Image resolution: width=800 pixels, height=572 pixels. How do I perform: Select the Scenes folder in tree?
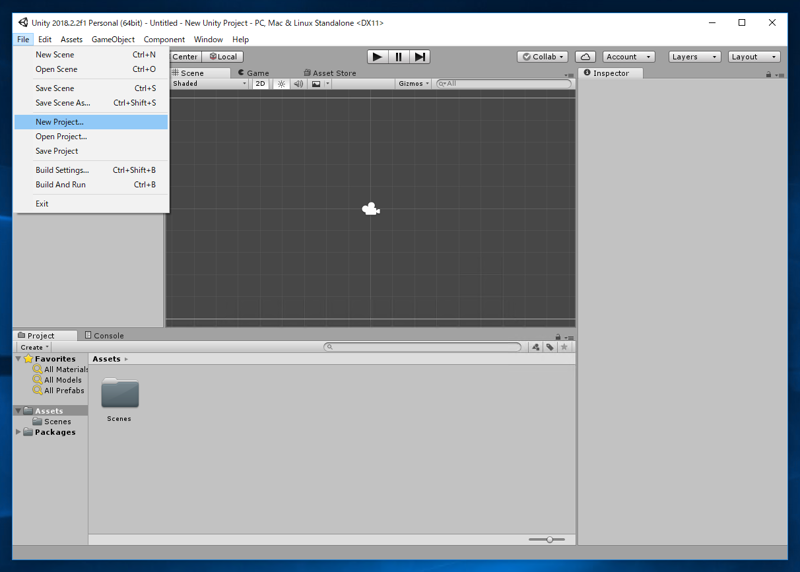coord(52,421)
